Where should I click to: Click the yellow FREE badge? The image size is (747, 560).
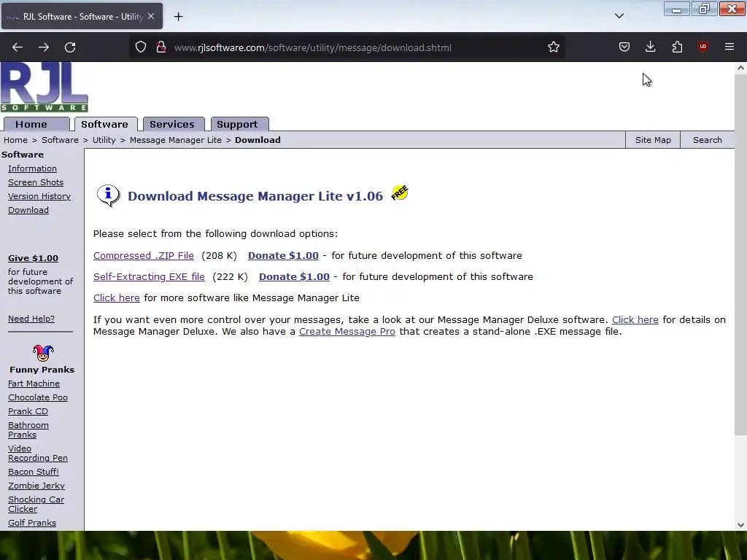pyautogui.click(x=400, y=192)
